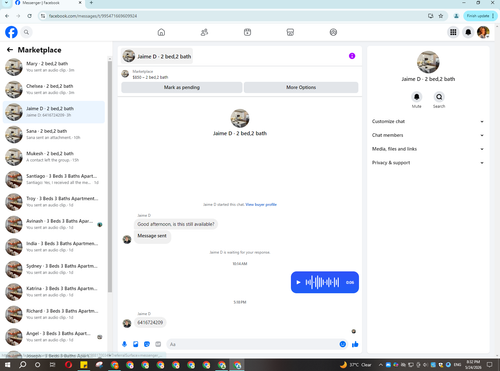Open the Friends icon in top navigation
Viewport: 500px width, 371px height.
(x=204, y=32)
